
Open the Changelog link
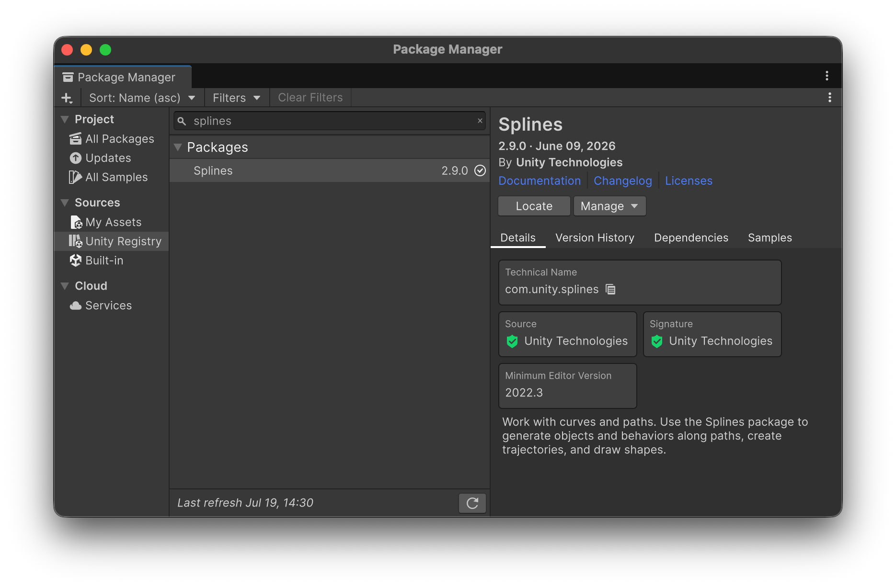622,181
